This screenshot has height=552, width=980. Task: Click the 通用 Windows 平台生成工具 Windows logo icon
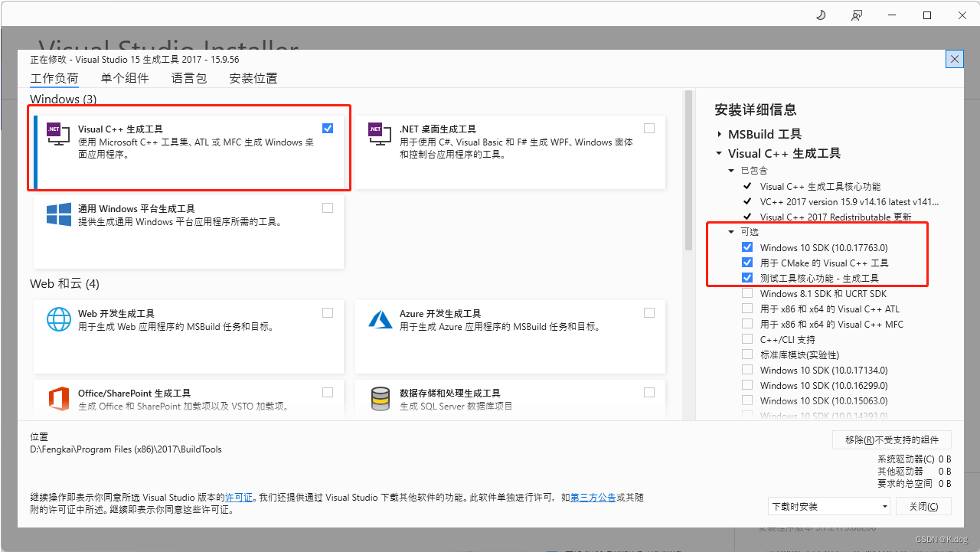(x=59, y=214)
